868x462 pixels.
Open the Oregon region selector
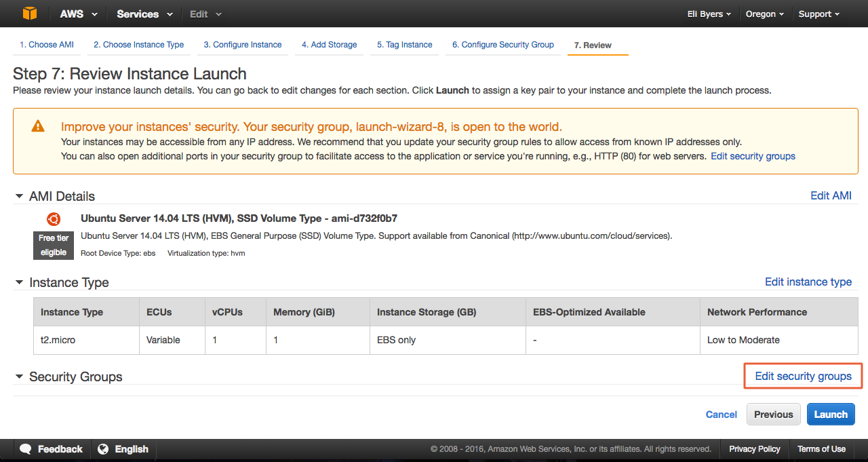[x=764, y=14]
